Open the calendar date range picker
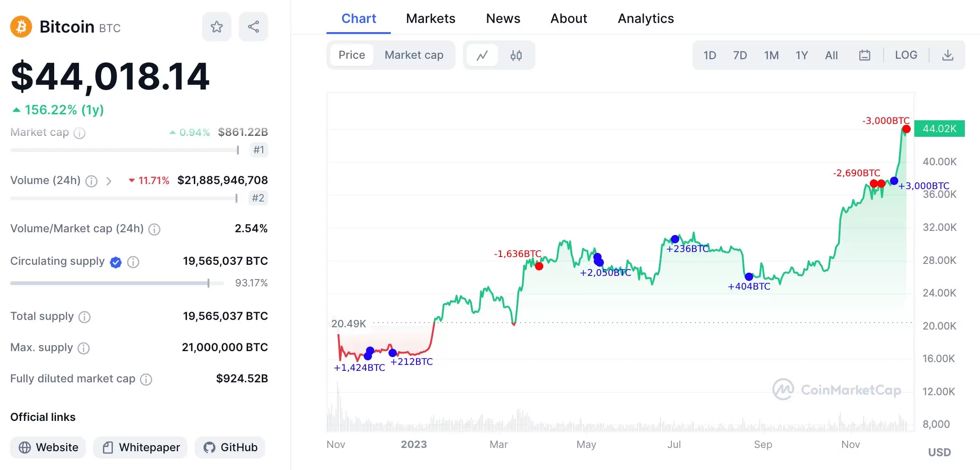 (864, 56)
